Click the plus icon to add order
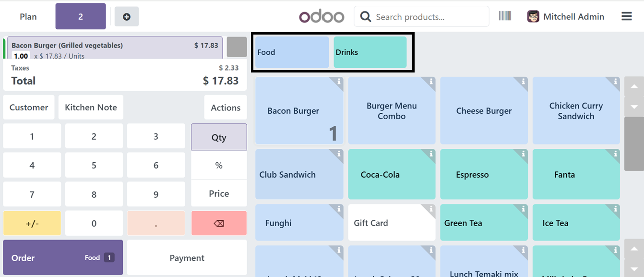The height and width of the screenshot is (277, 644). (127, 17)
